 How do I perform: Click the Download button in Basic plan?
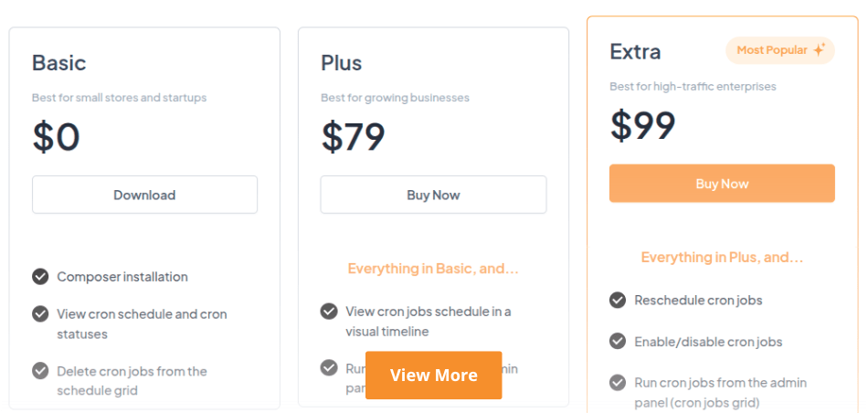click(144, 195)
